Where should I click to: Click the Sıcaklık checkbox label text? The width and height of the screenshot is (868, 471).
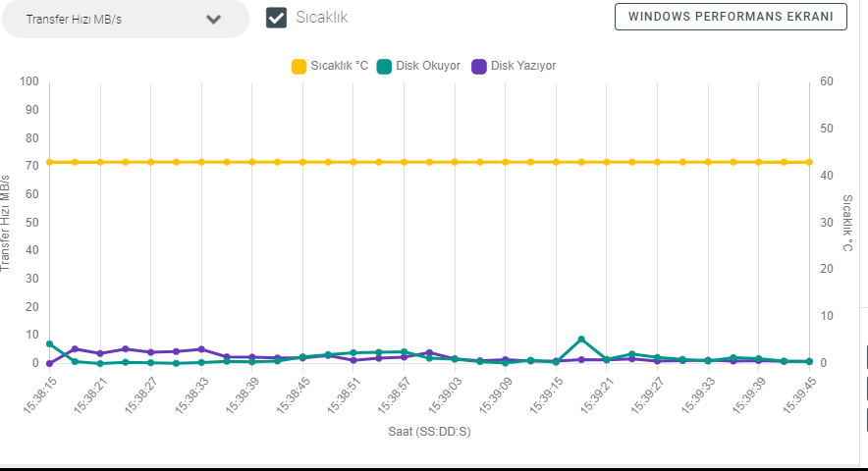[322, 18]
